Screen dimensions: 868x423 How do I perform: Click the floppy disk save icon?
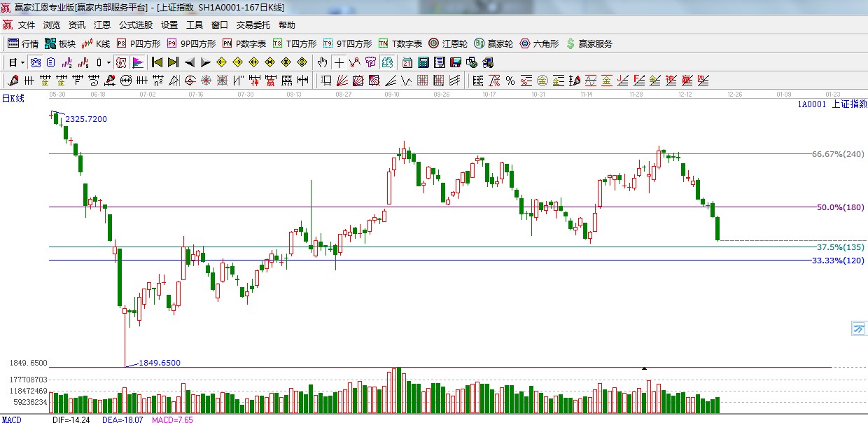(456, 62)
